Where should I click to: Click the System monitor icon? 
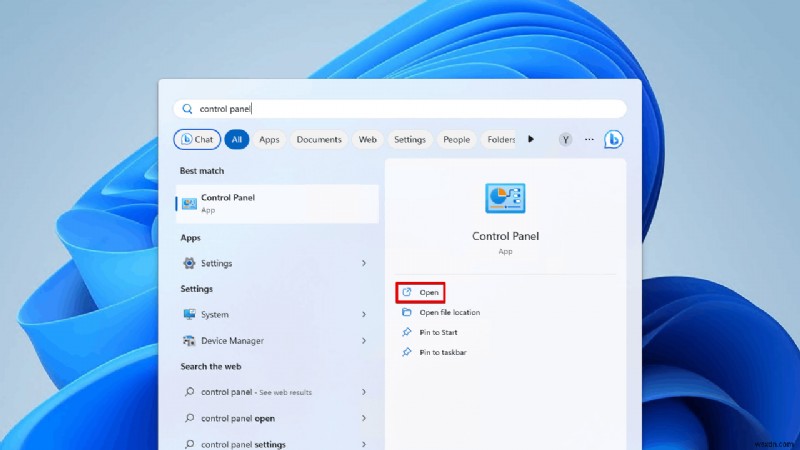[x=189, y=314]
